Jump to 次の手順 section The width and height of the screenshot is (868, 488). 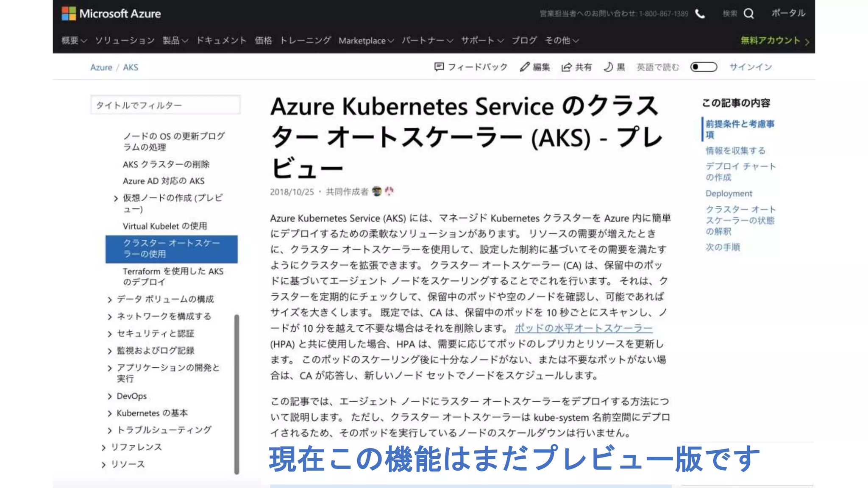click(723, 247)
